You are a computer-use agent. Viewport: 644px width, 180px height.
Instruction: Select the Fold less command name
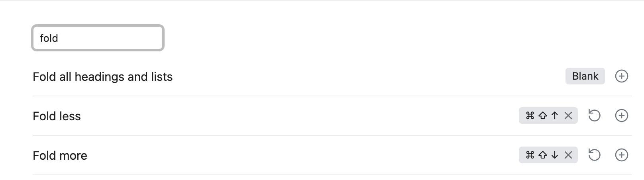(x=57, y=116)
